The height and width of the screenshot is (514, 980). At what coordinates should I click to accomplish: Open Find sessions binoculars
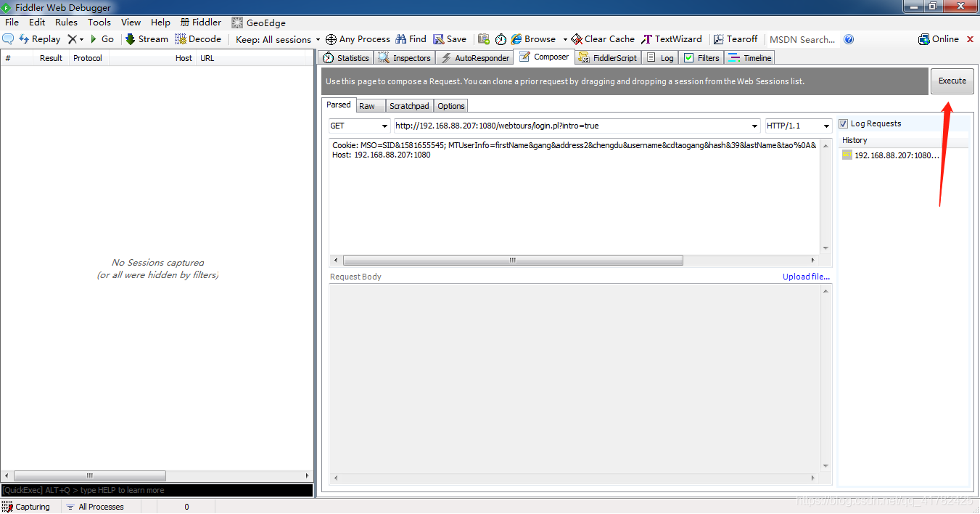pyautogui.click(x=411, y=39)
